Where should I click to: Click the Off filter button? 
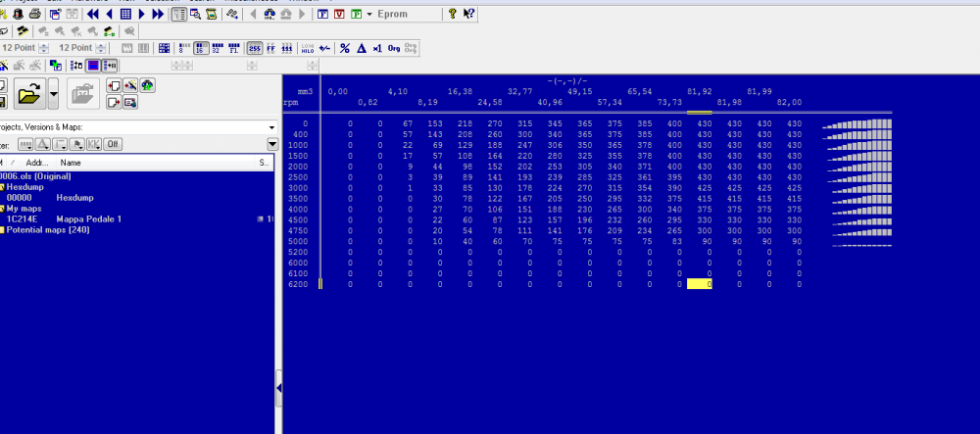point(113,144)
